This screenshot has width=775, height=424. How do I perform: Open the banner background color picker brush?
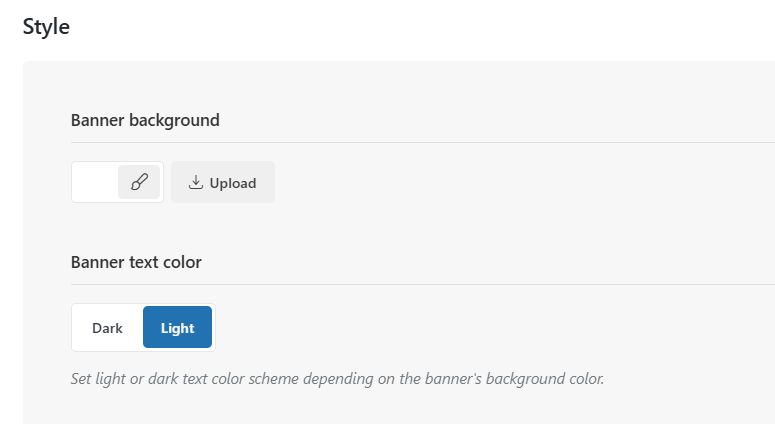tap(139, 182)
